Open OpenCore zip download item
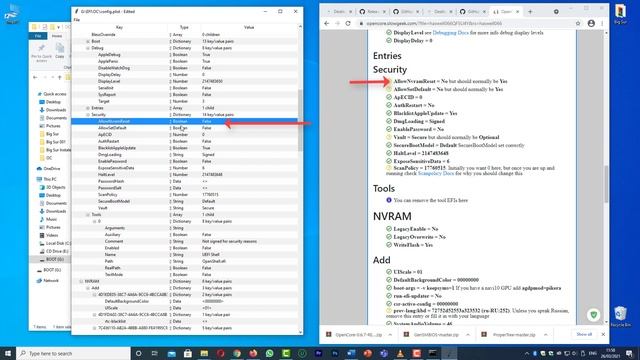 (353, 335)
